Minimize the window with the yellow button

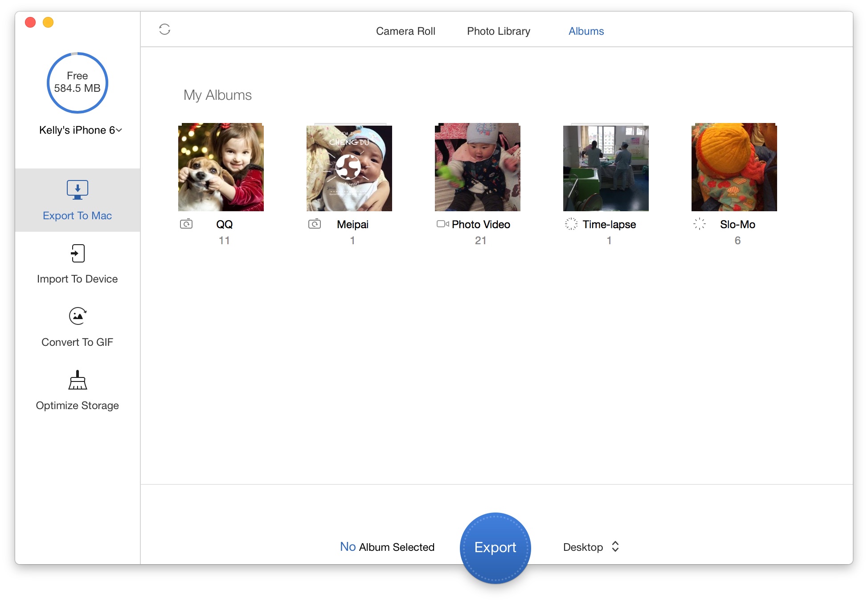48,22
